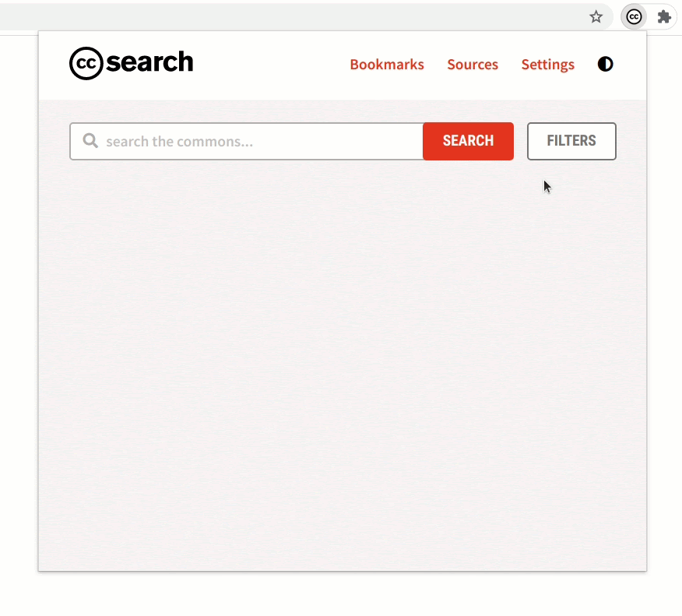Click gray gap between SEARCH and FILTERS buttons

click(520, 141)
